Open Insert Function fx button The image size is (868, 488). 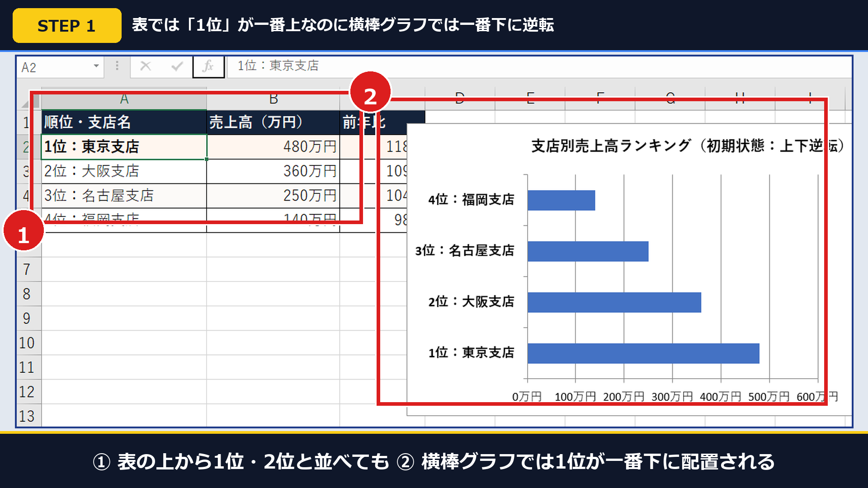coord(208,66)
